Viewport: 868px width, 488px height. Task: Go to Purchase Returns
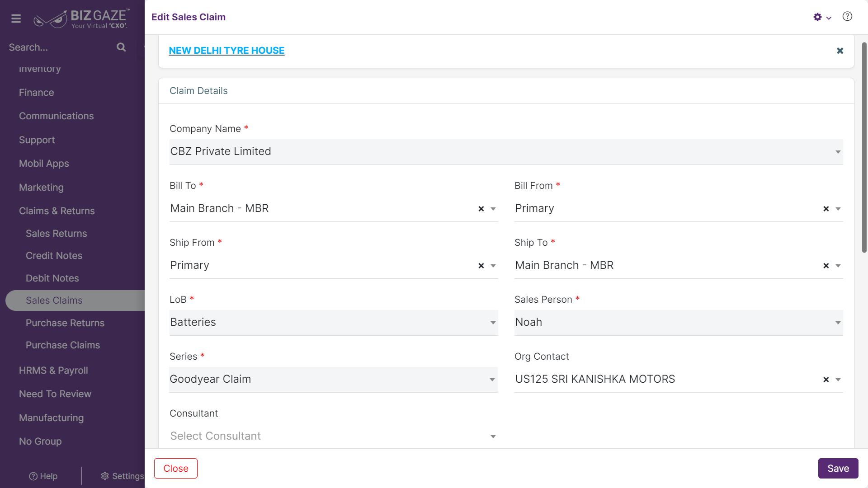[x=65, y=323]
